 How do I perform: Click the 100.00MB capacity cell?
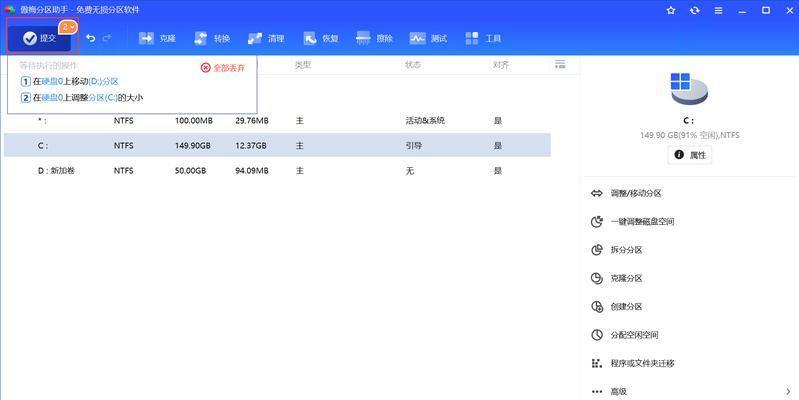[x=194, y=121]
